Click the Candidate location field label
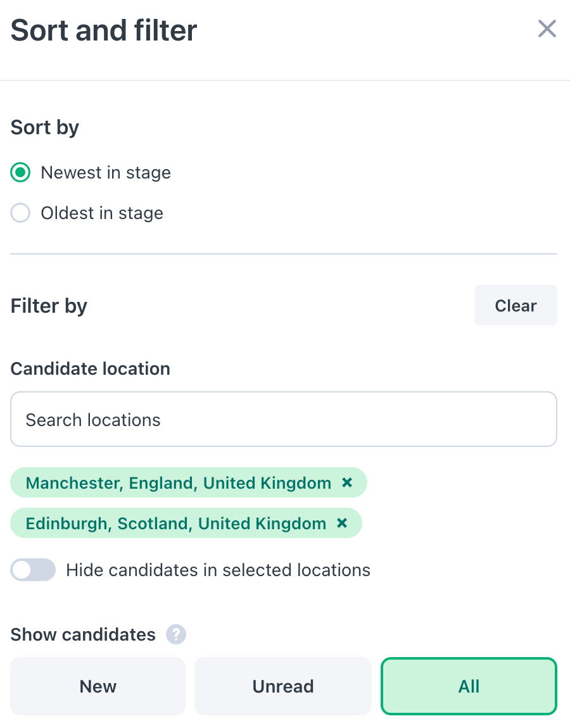 (x=91, y=369)
